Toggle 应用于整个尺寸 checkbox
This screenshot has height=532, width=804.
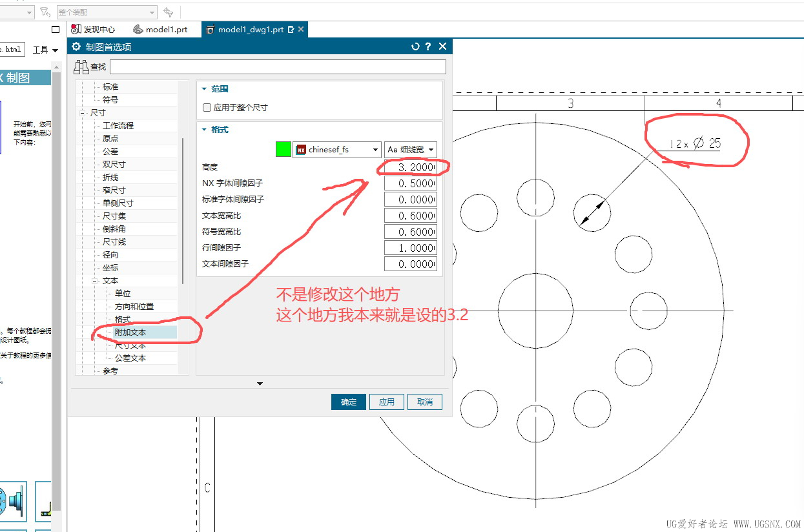coord(207,108)
